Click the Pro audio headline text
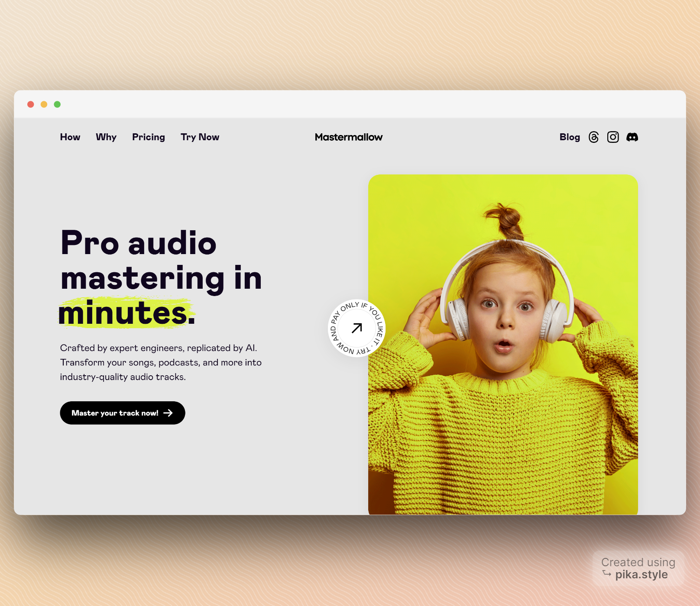This screenshot has width=700, height=606. [x=139, y=243]
